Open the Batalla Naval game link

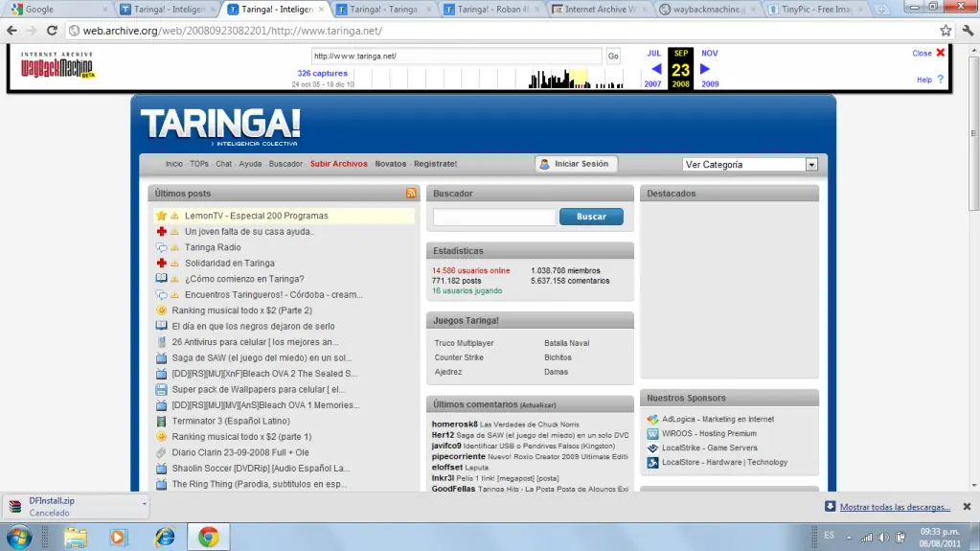[567, 343]
